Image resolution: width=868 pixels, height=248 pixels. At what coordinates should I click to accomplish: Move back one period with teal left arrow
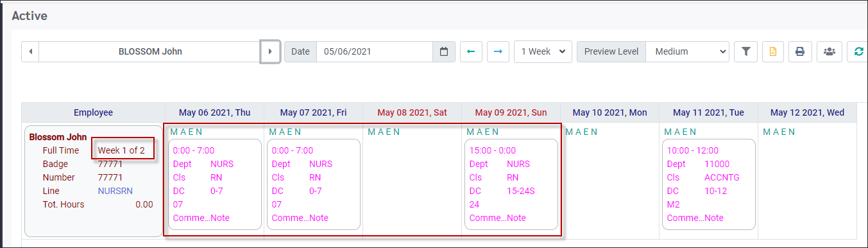point(471,51)
